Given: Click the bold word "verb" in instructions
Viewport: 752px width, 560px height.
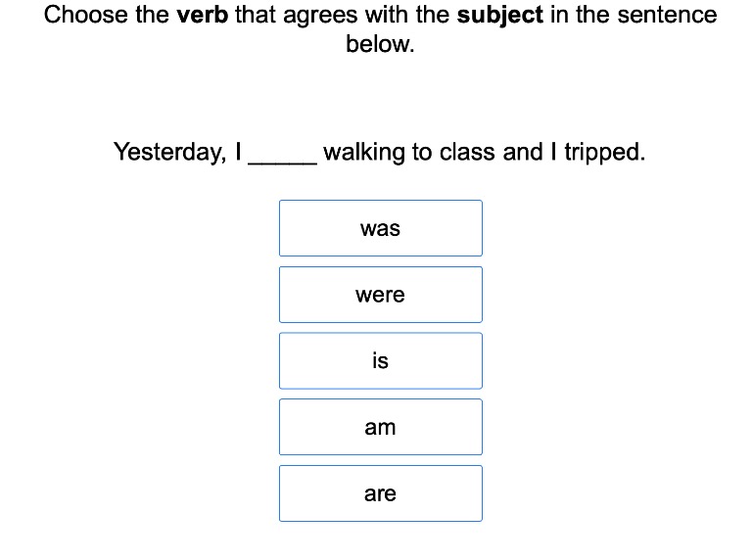Looking at the screenshot, I should [203, 16].
